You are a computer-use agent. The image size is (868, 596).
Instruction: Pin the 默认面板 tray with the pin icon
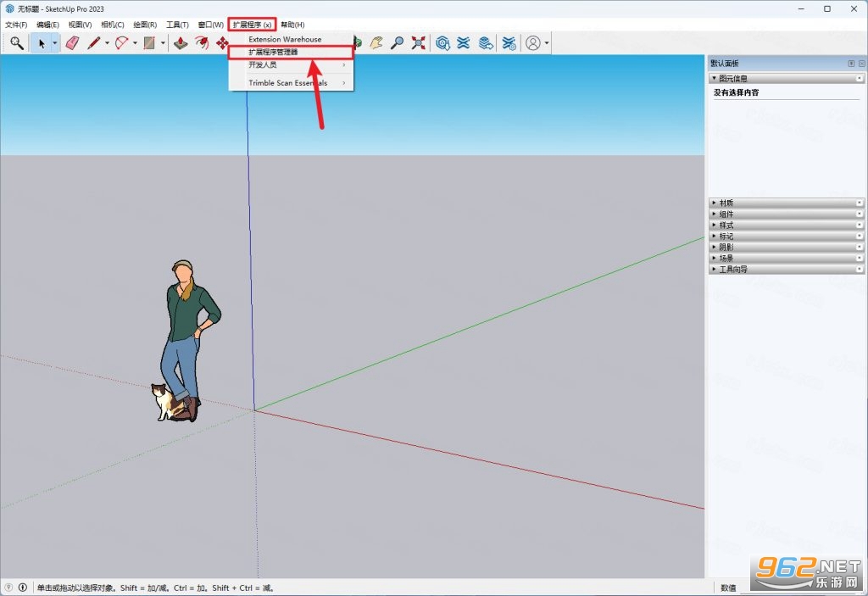click(851, 63)
